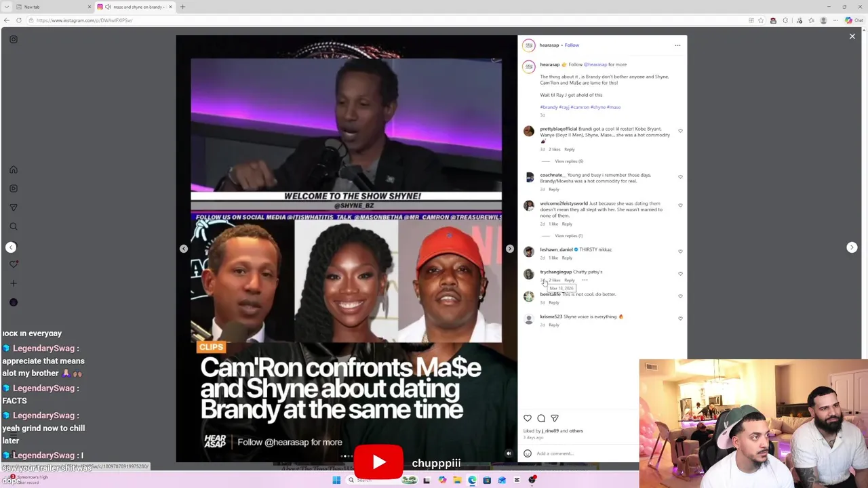Reload the page with Refresh button
The height and width of the screenshot is (488, 868).
18,20
